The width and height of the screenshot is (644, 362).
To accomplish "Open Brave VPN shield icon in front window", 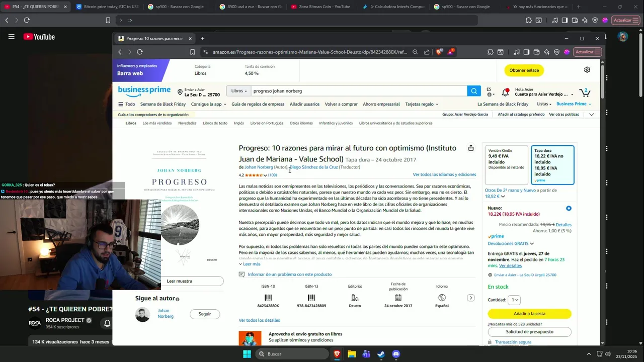I will click(557, 52).
